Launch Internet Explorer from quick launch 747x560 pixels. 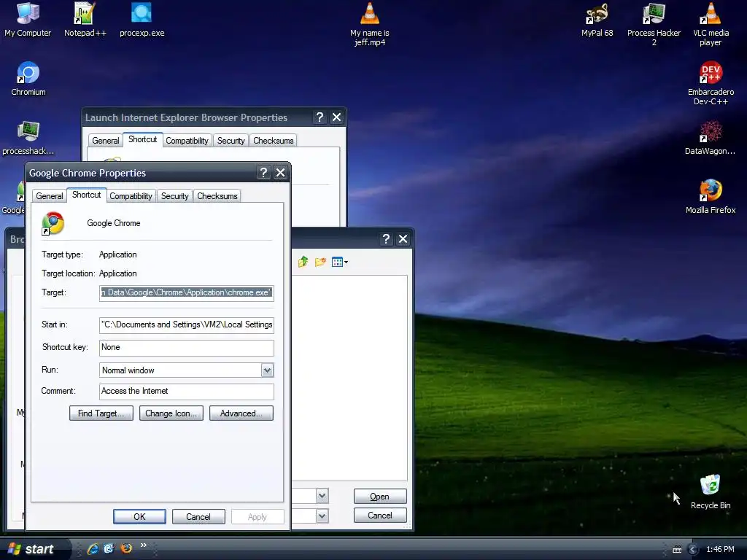(x=93, y=548)
